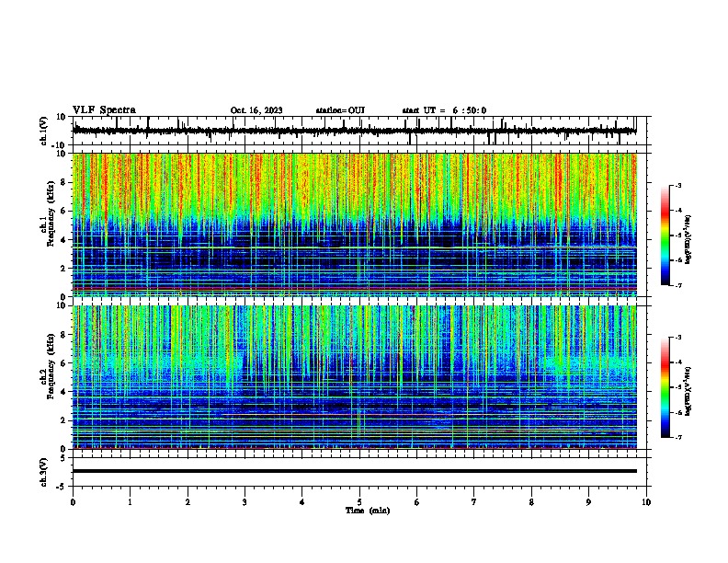The height and width of the screenshot is (563, 728).
Task: Click the "2" kHz tick of ch.2 spectrogram
Action: pos(63,420)
